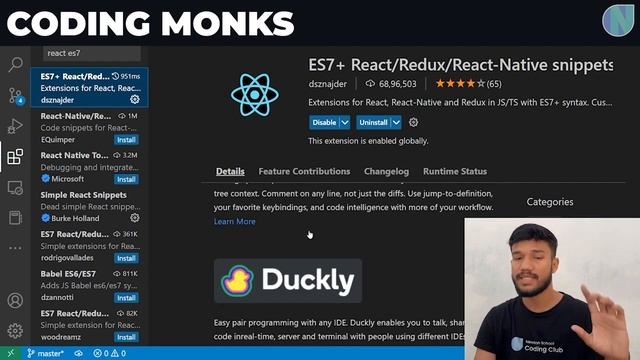Select React-Native/Re... extension entry

(x=89, y=127)
